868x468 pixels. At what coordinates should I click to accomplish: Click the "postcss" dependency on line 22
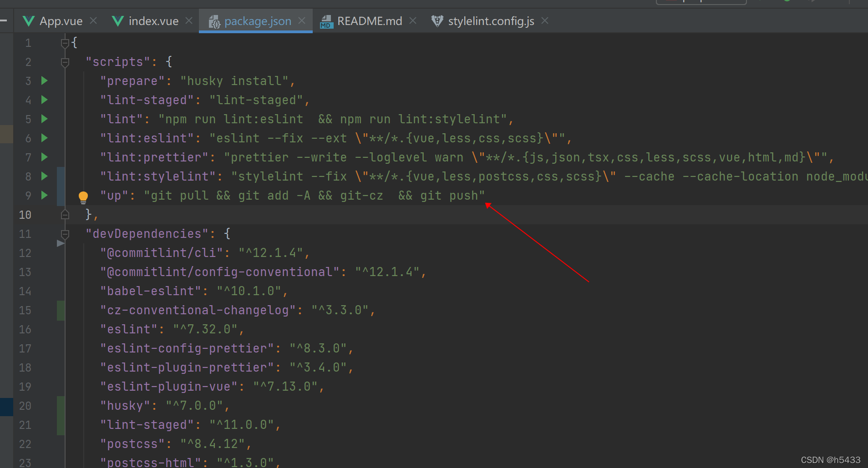pos(132,444)
